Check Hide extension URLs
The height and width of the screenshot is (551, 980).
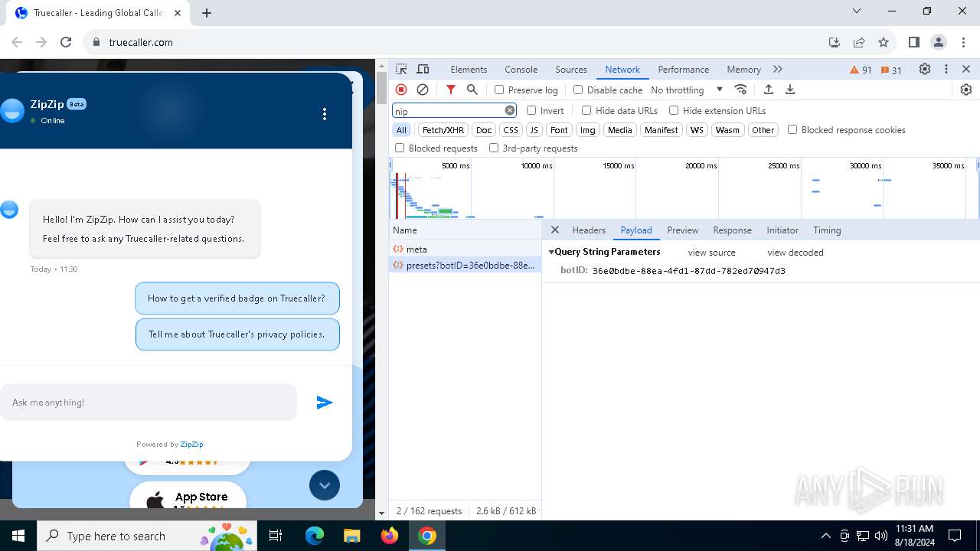point(674,110)
